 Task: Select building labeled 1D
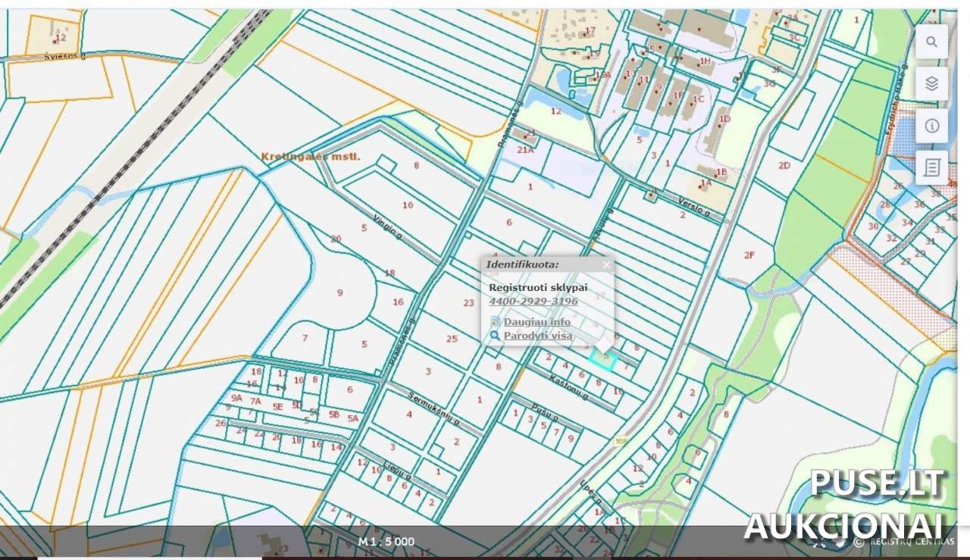tap(724, 119)
